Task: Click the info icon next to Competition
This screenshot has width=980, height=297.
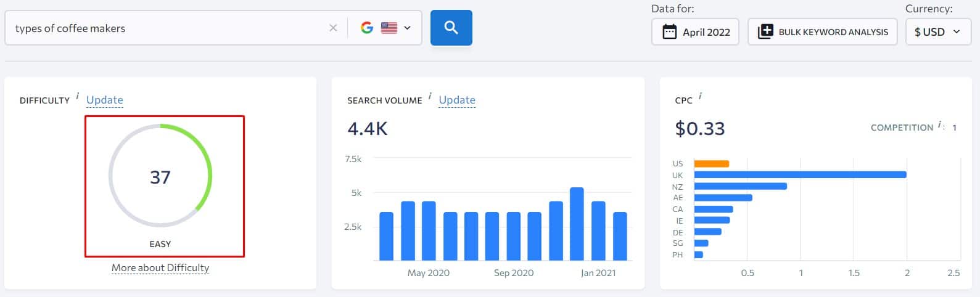Action: 940,124
